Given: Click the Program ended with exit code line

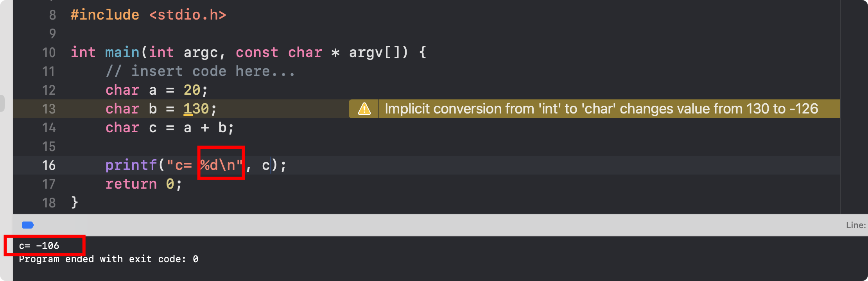Looking at the screenshot, I should click(109, 259).
